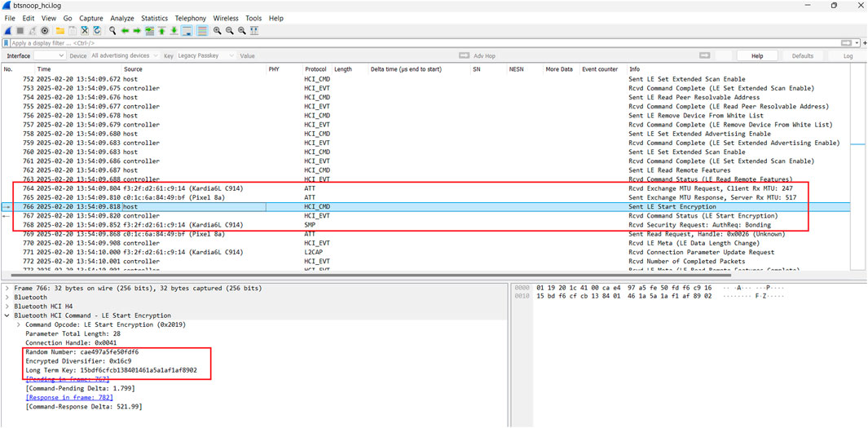Collapse the Bluetooth HCI Command tree node

(x=7, y=315)
